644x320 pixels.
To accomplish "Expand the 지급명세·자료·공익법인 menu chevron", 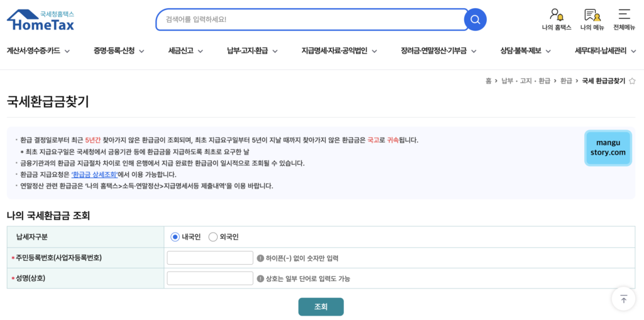I will [375, 52].
